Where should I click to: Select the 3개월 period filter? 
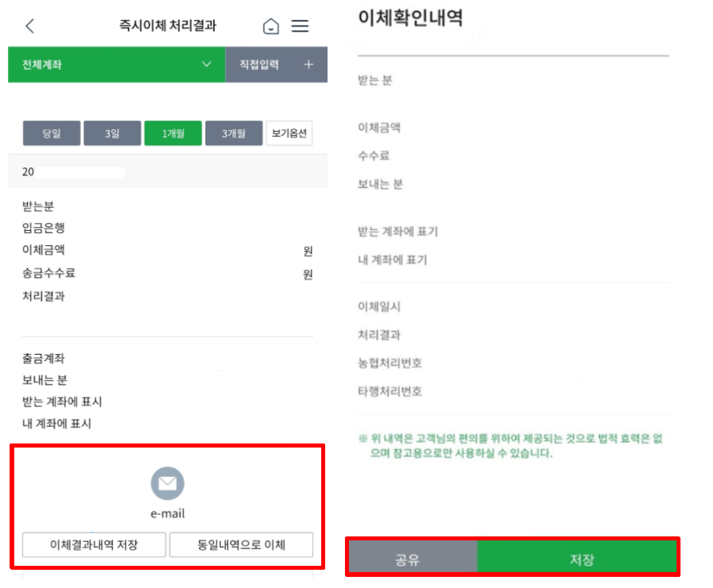point(232,133)
